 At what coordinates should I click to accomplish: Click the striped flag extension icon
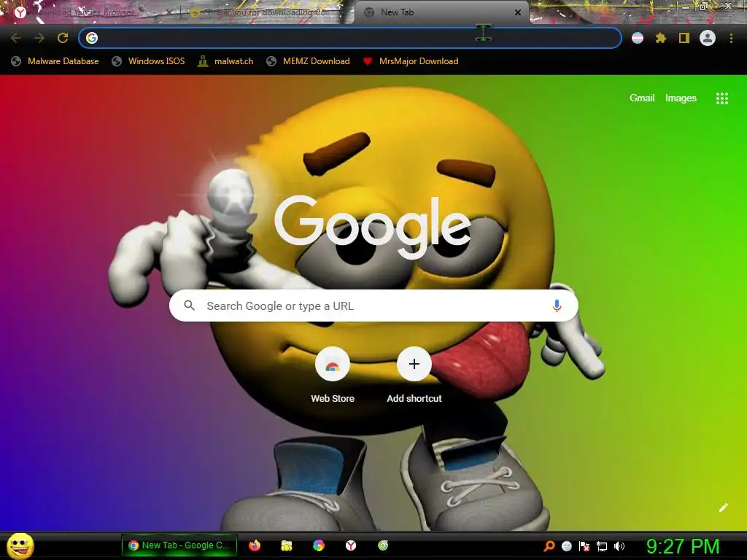[x=638, y=38]
